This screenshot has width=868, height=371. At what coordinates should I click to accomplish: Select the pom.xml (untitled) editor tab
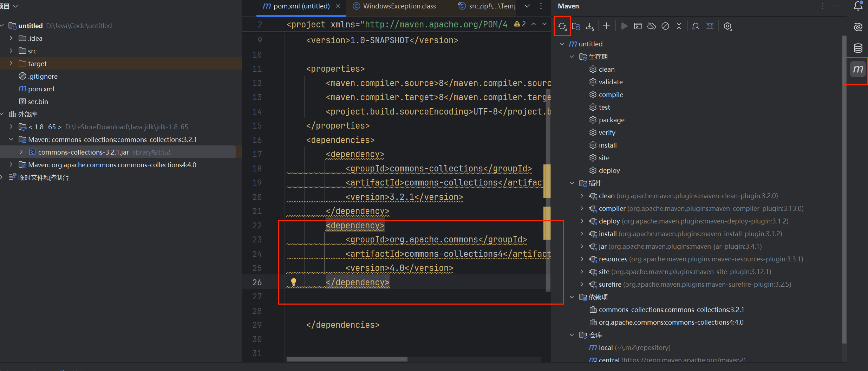[301, 6]
